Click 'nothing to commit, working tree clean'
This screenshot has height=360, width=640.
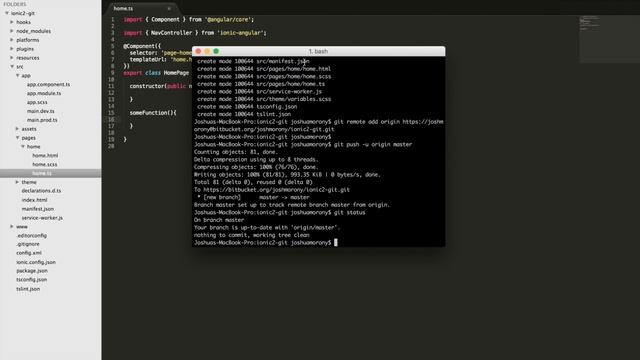[x=251, y=235]
